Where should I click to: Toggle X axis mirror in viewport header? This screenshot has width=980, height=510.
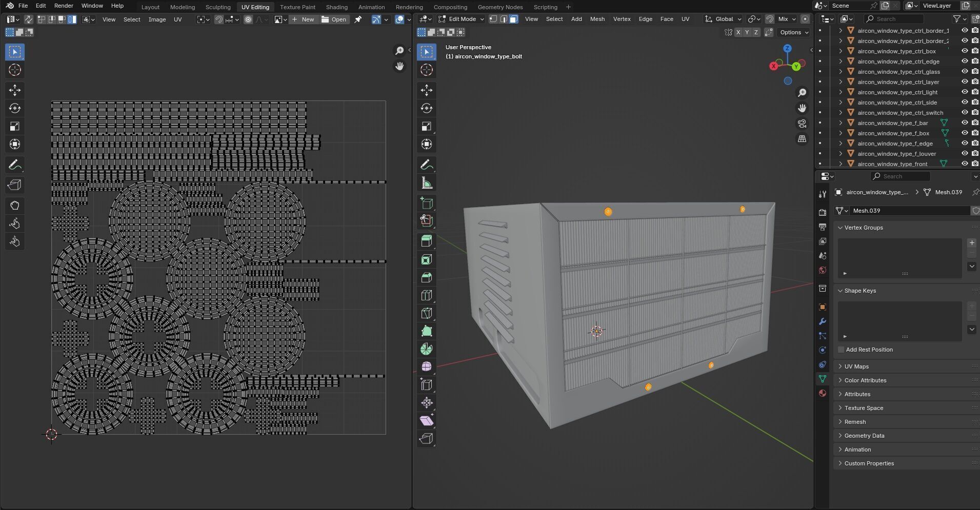[738, 32]
